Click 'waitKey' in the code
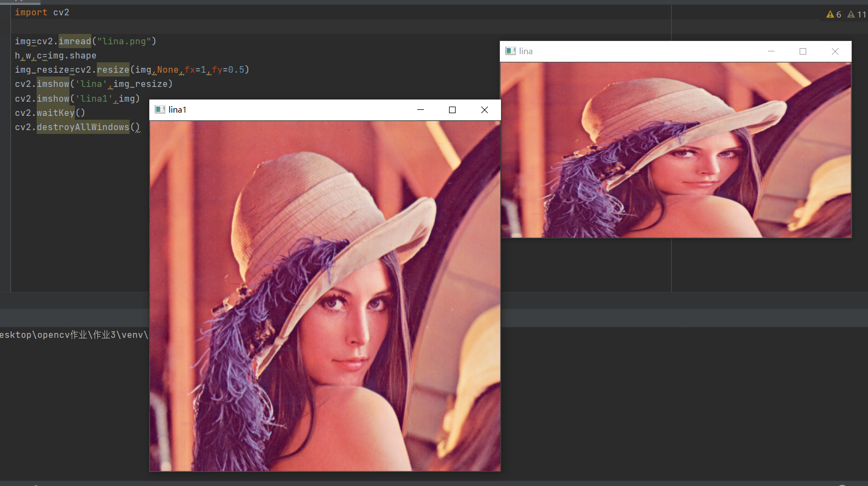The image size is (868, 486). pyautogui.click(x=56, y=113)
